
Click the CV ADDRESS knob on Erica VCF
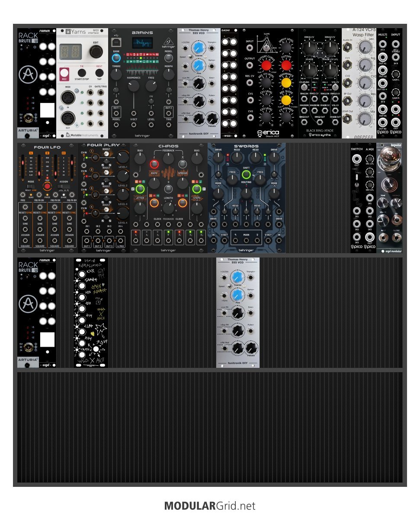coord(286,116)
